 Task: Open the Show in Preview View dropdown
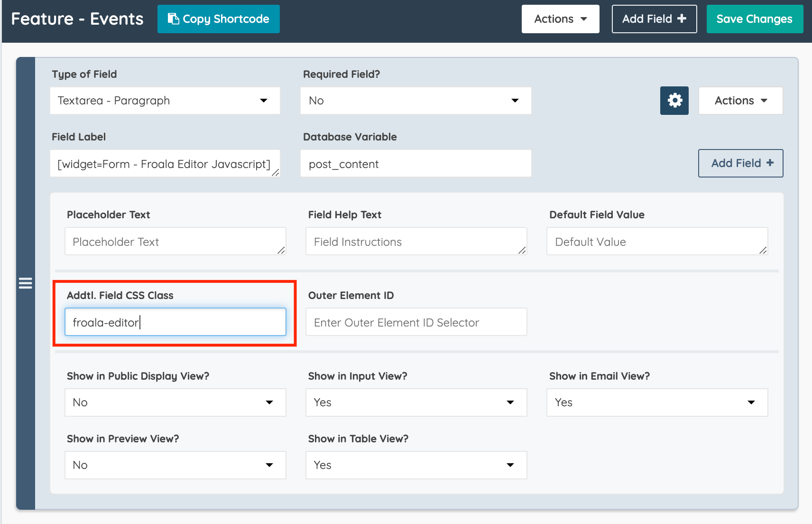[175, 465]
